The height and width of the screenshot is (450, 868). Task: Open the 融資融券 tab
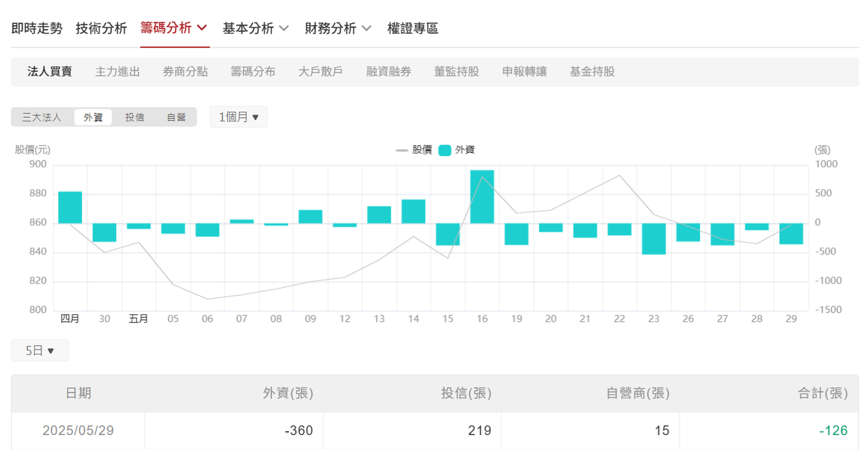389,70
